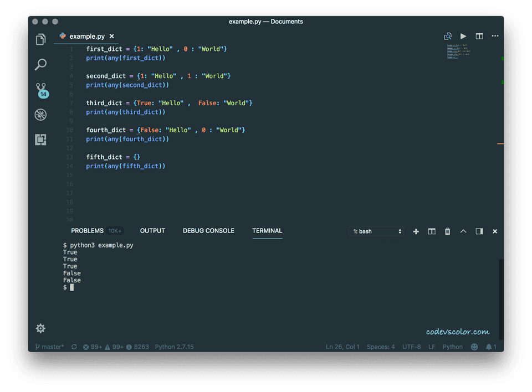Hide the panel with the close icon
Viewport: 532px width, 392px height.
pyautogui.click(x=495, y=231)
